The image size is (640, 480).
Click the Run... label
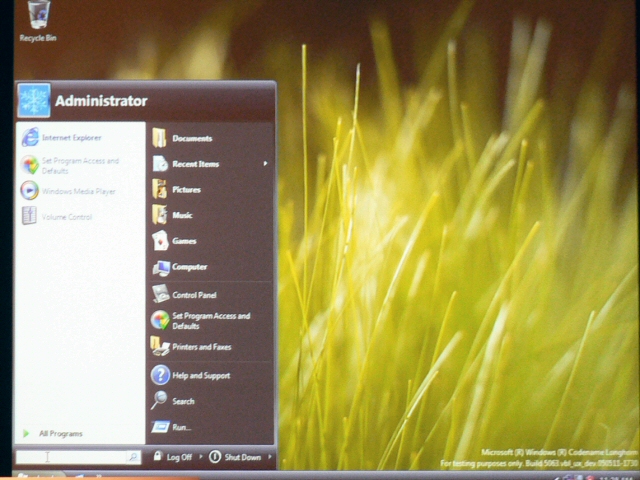tap(181, 427)
